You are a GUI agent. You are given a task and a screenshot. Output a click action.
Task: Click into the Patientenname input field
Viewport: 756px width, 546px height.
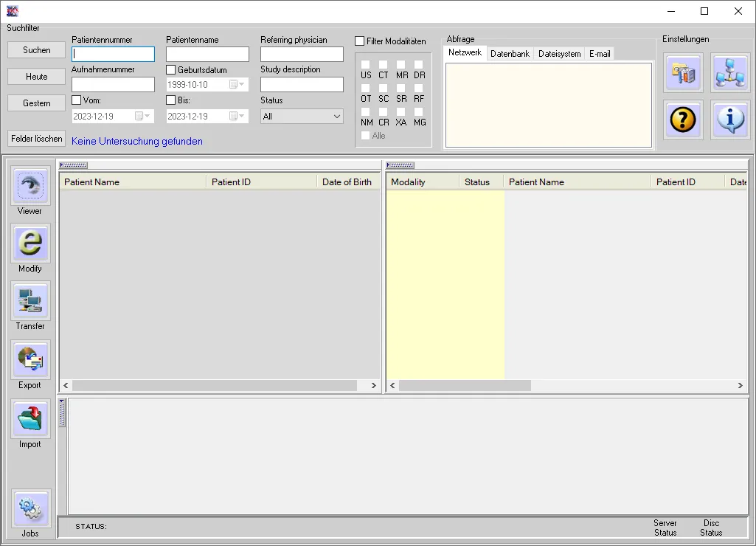pyautogui.click(x=207, y=55)
